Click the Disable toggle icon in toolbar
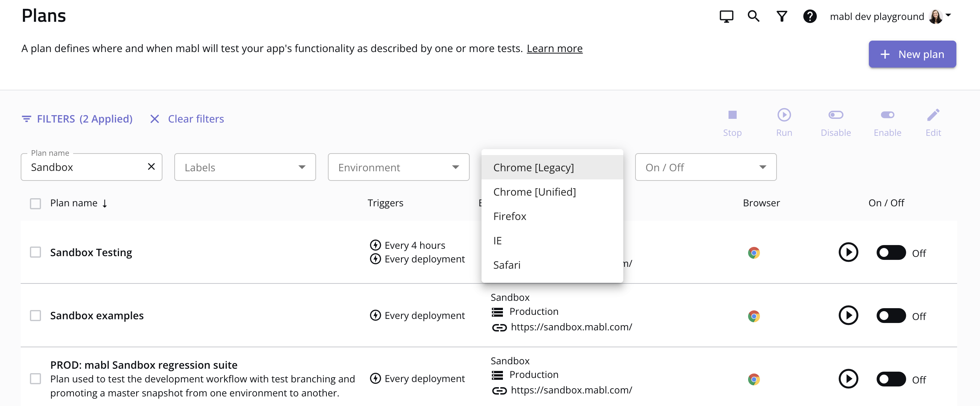 [835, 115]
